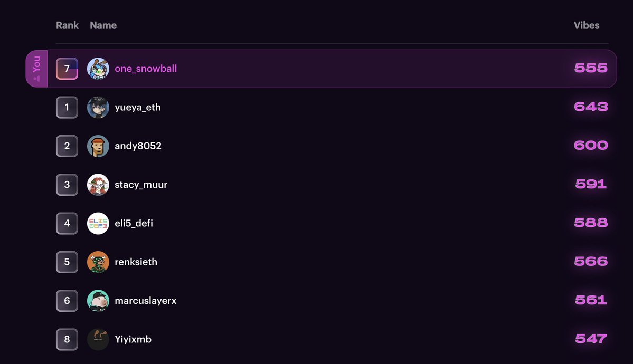Click andy8052's pixel avatar

98,146
